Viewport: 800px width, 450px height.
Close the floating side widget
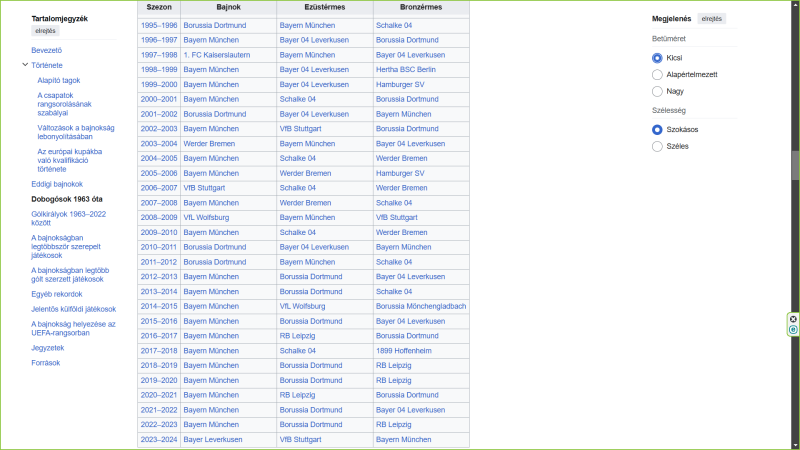click(793, 319)
